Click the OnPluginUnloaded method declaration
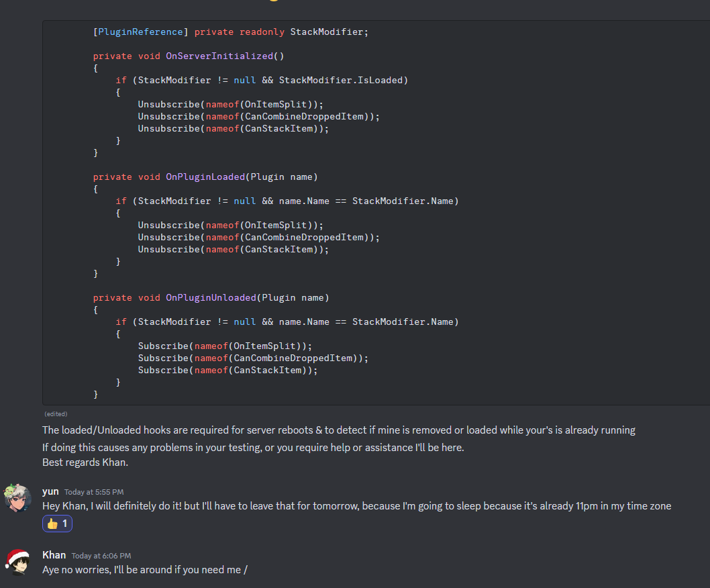 click(x=211, y=297)
